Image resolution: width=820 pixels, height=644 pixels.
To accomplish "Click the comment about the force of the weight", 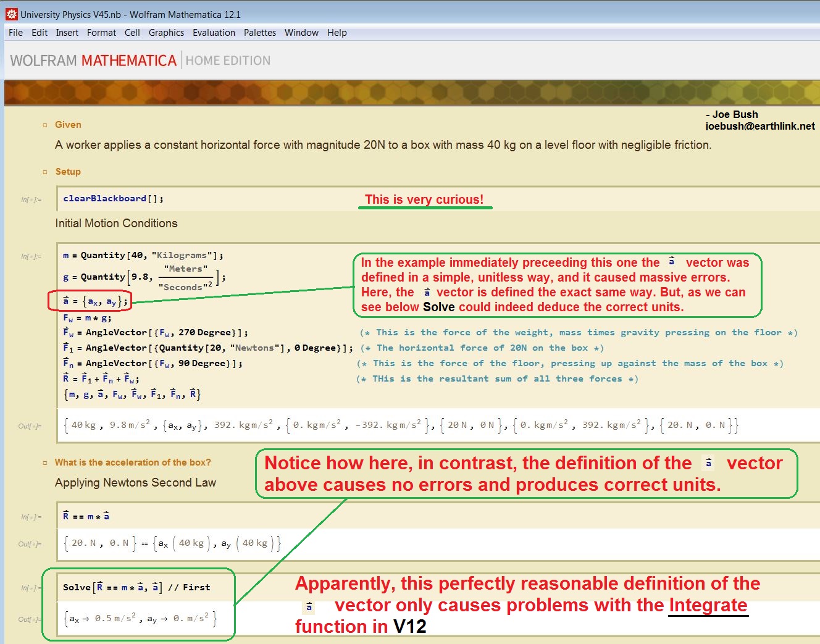I will tap(579, 332).
